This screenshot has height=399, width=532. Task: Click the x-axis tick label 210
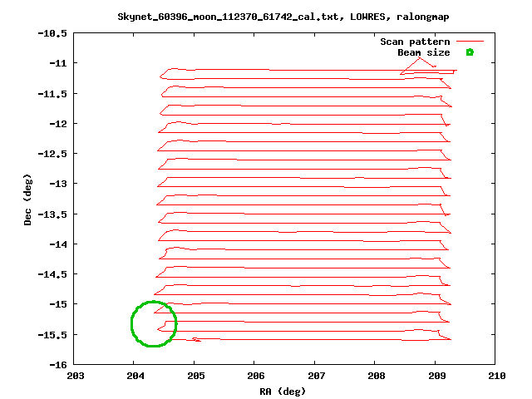(x=497, y=376)
